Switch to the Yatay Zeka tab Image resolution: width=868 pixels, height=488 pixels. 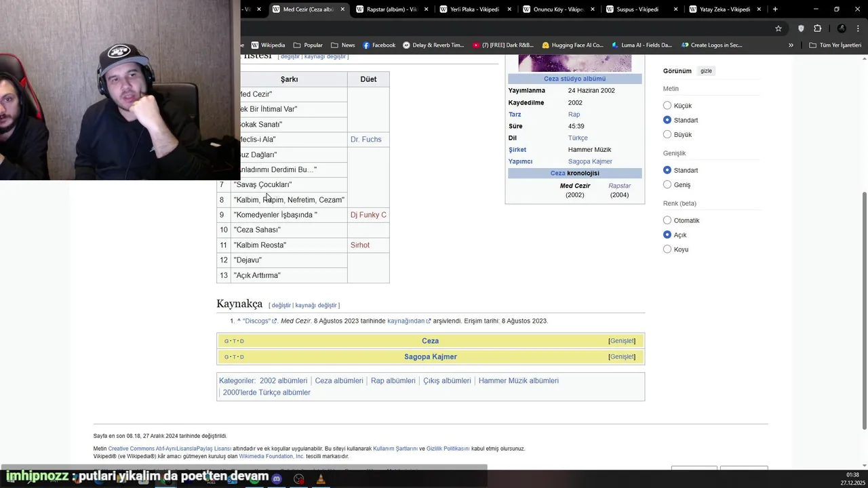pos(724,9)
